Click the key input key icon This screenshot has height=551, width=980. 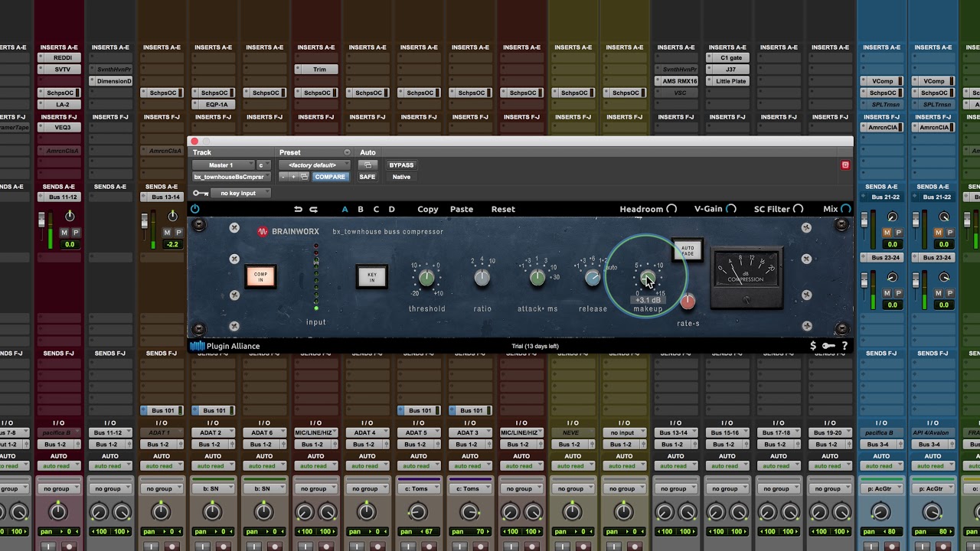coord(201,194)
